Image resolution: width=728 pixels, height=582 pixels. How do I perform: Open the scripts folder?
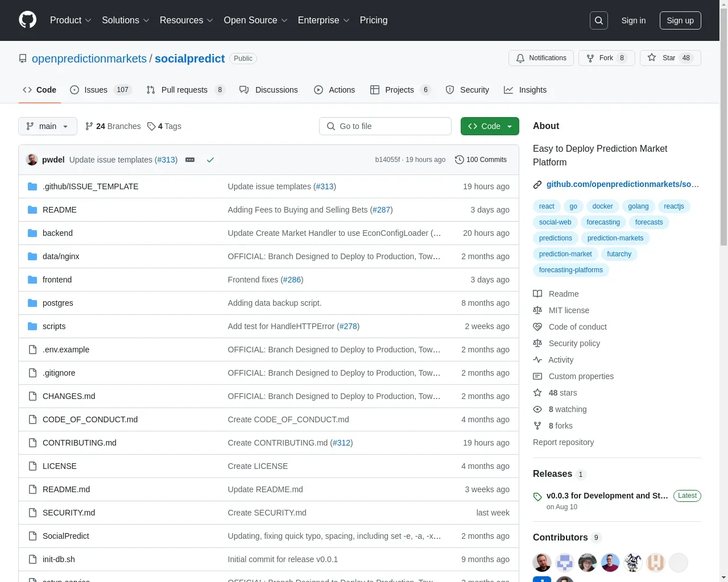click(x=54, y=326)
